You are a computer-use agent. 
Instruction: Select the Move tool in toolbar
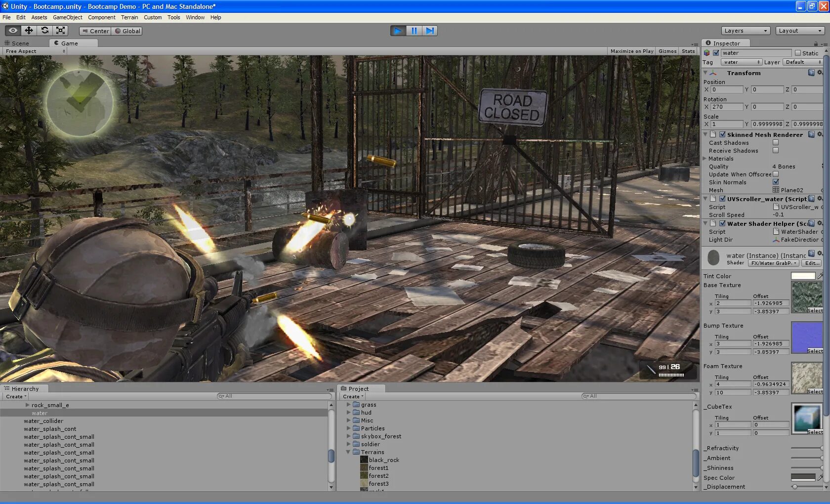click(29, 31)
